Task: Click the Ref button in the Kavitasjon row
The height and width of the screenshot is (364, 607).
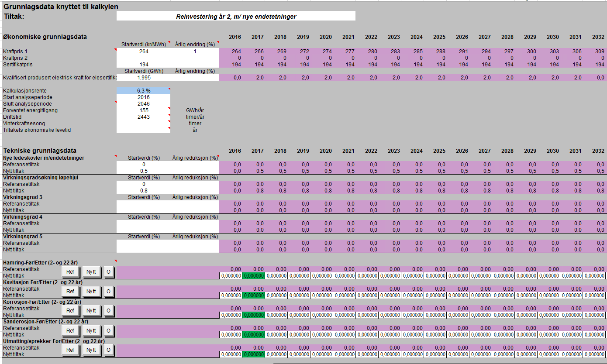Action: pos(70,291)
